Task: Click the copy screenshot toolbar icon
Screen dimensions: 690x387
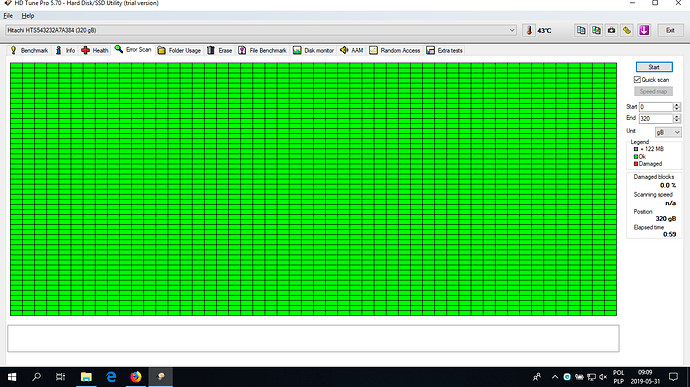Action: pos(596,30)
